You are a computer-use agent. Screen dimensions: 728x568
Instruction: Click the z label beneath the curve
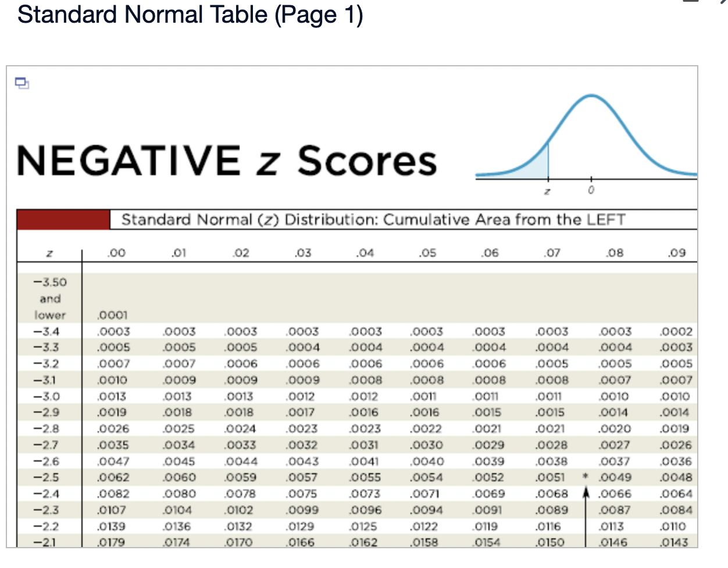click(x=547, y=190)
